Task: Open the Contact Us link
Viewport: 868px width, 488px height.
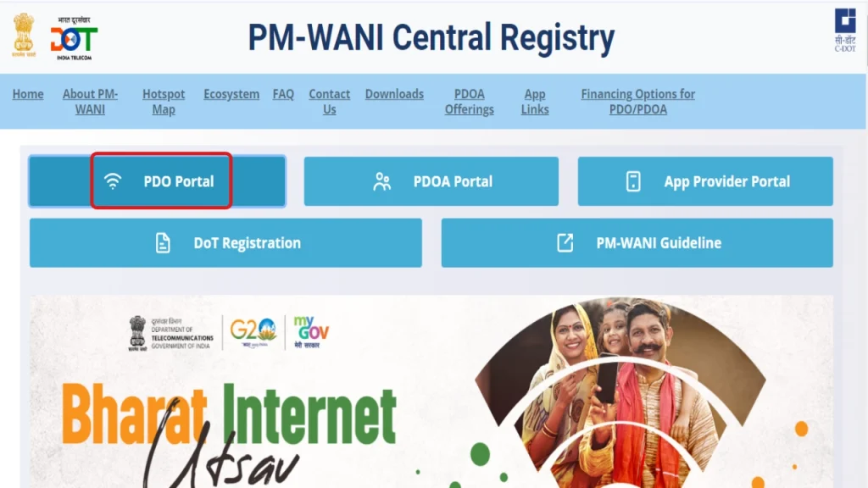Action: click(330, 102)
